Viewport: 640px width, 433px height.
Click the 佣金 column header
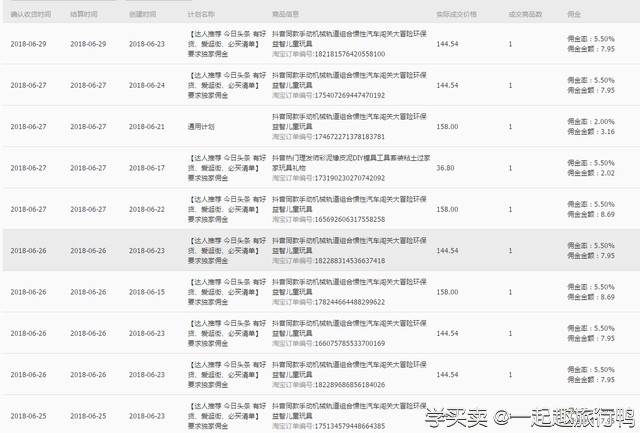(574, 14)
